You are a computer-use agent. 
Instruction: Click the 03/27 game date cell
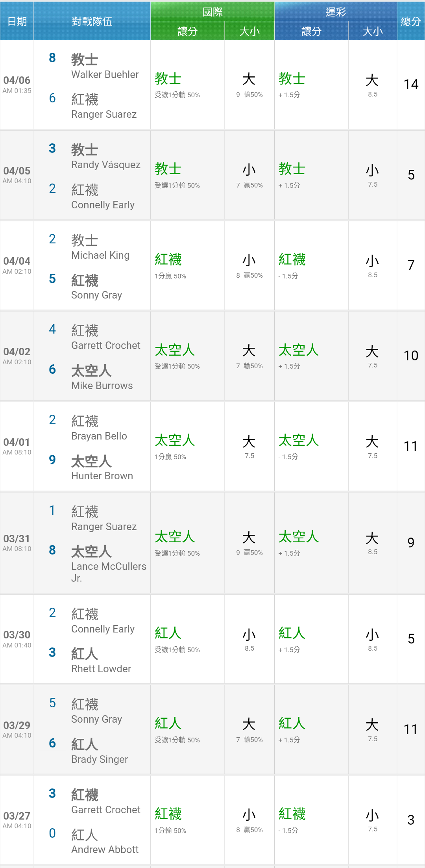tap(17, 820)
